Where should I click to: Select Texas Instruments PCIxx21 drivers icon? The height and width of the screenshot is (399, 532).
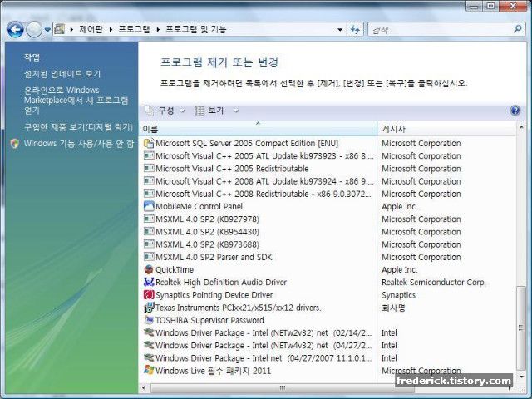pyautogui.click(x=149, y=308)
